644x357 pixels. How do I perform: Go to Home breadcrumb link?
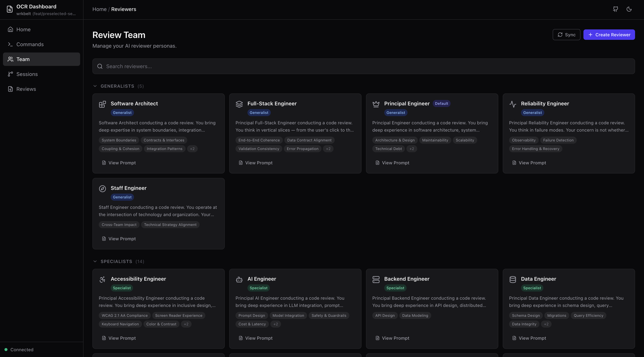100,9
